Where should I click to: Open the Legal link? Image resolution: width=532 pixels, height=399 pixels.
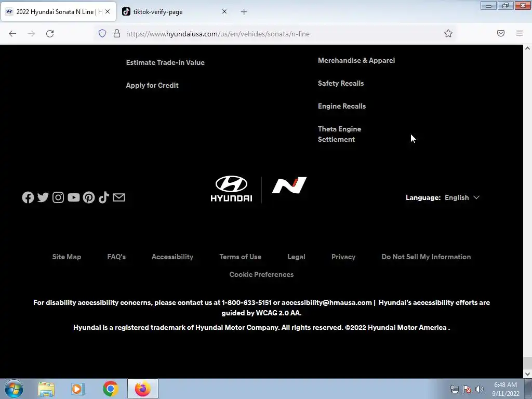296,257
